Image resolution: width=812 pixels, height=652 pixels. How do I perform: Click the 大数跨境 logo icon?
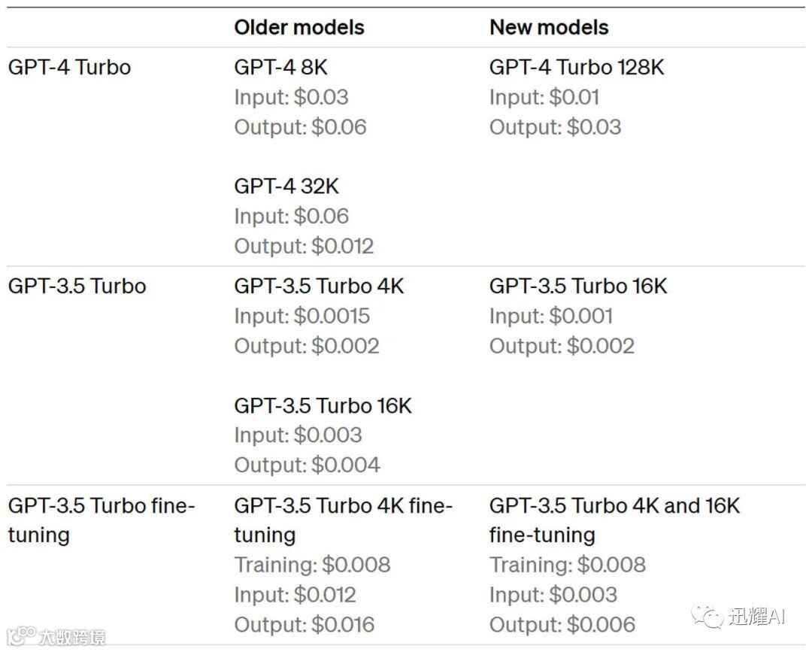[20, 636]
